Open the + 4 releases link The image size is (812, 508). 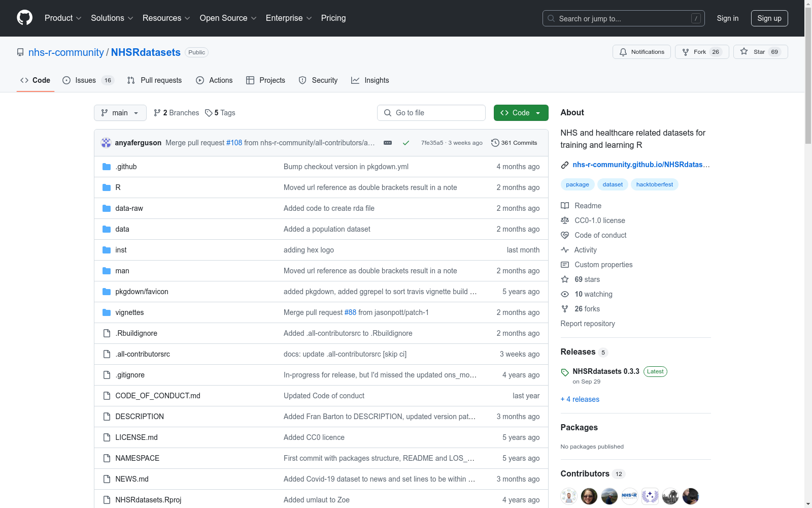[x=580, y=399]
